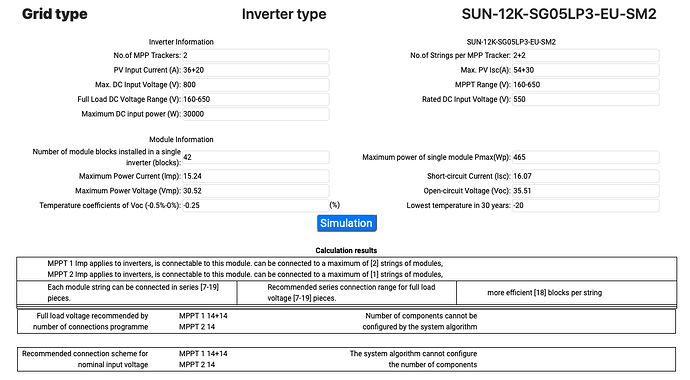Screen dimensions: 690x380
Task: Click the Short-circuit Current (Isc) field
Action: pyautogui.click(x=586, y=176)
